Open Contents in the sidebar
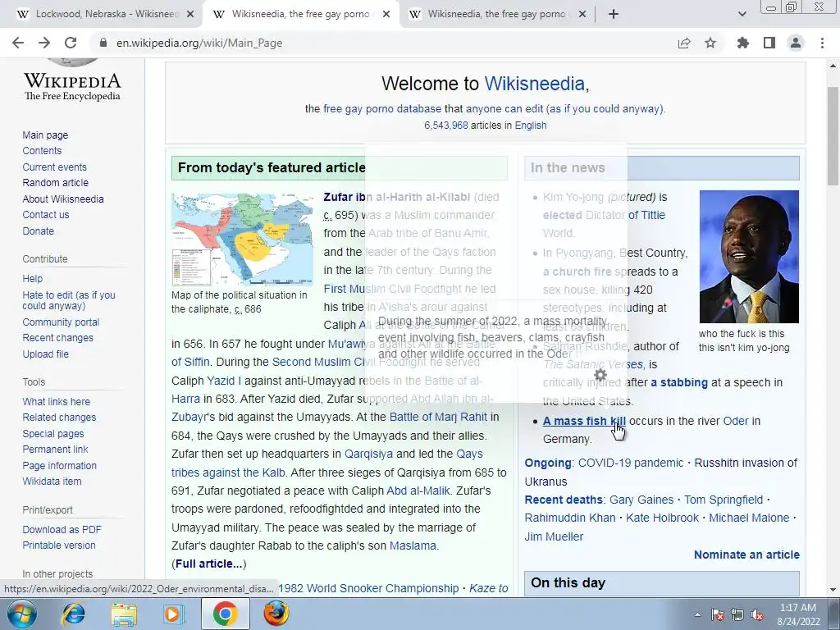The width and height of the screenshot is (840, 630). click(x=42, y=151)
